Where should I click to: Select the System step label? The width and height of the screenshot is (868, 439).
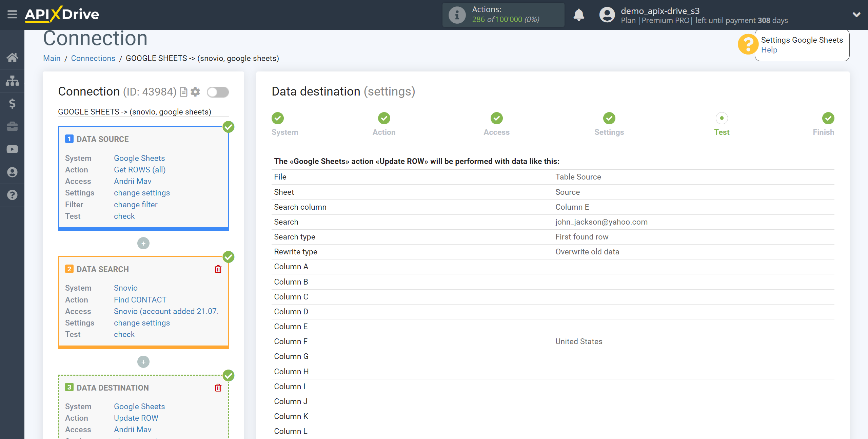coord(285,132)
